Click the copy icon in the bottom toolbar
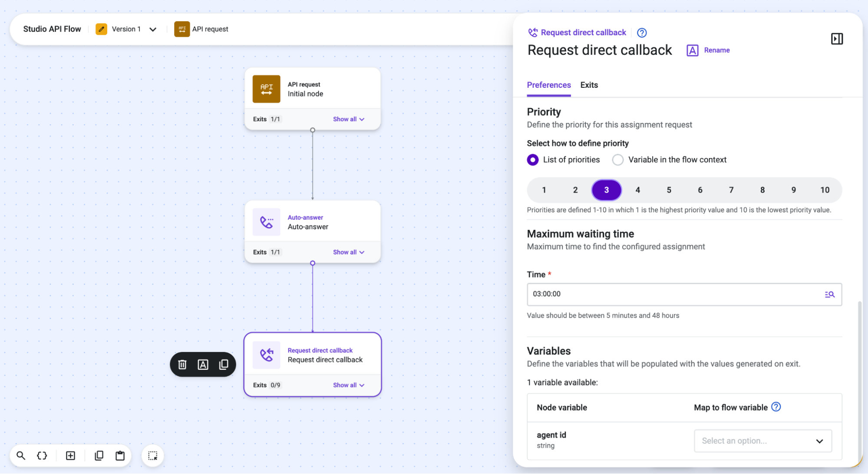Screen dimensions: 868x474 tap(99, 456)
